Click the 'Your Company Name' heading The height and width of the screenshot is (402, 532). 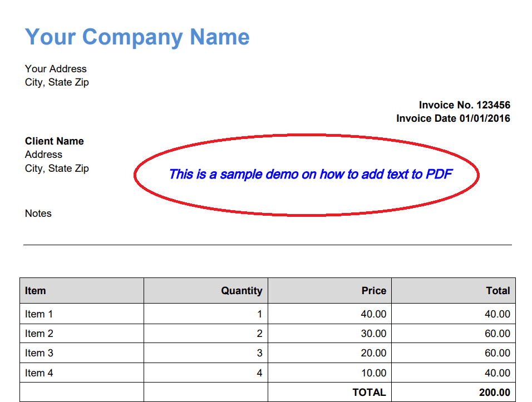click(137, 37)
